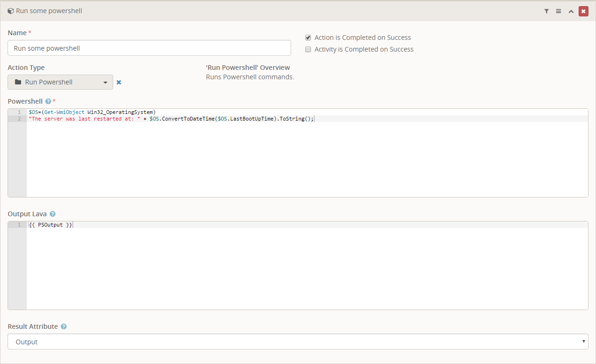Click the Run some powershell panel title
This screenshot has width=596, height=364.
point(49,10)
